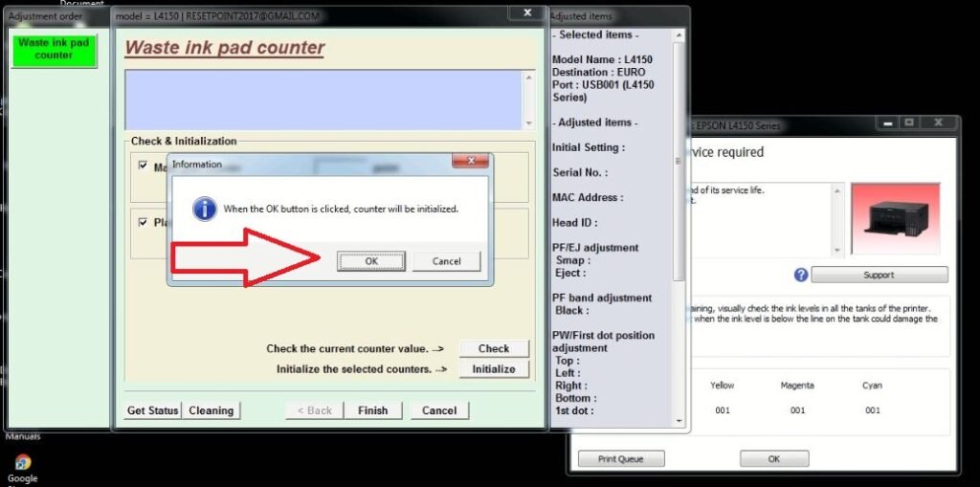Screen dimensions: 980x487
Task: Click the Cyan ink label in status window
Action: (872, 386)
